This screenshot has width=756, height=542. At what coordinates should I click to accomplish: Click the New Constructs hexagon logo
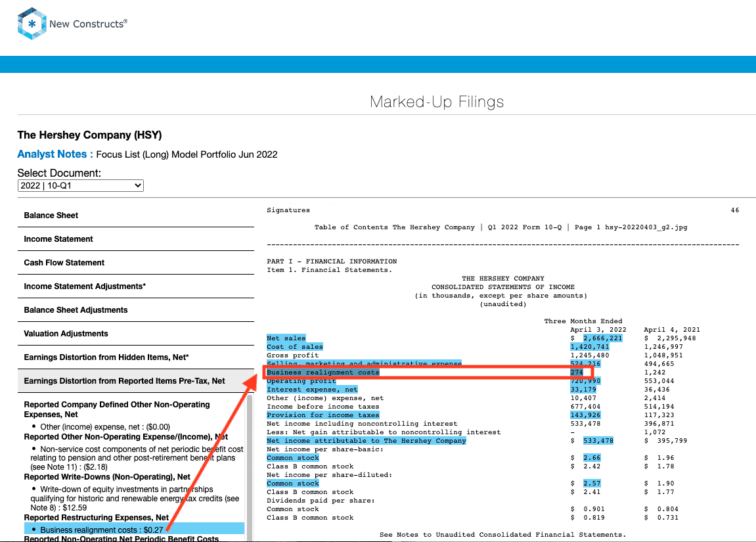tap(32, 24)
